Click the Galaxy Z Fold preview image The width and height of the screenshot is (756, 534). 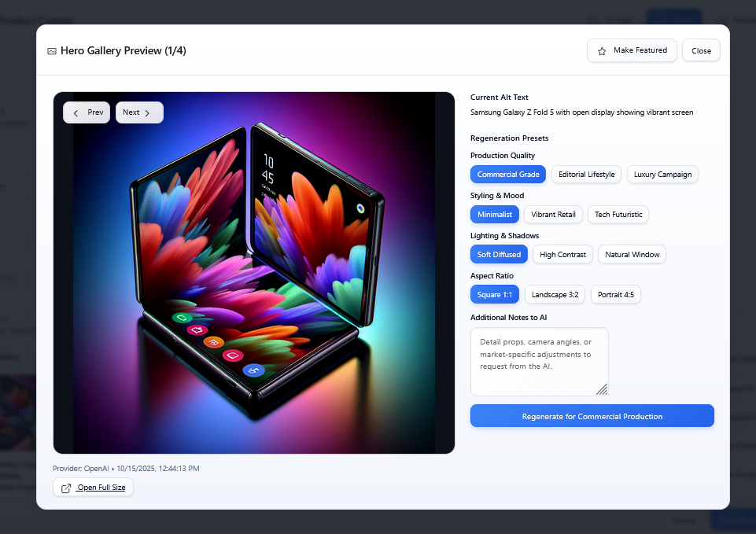[x=254, y=273]
